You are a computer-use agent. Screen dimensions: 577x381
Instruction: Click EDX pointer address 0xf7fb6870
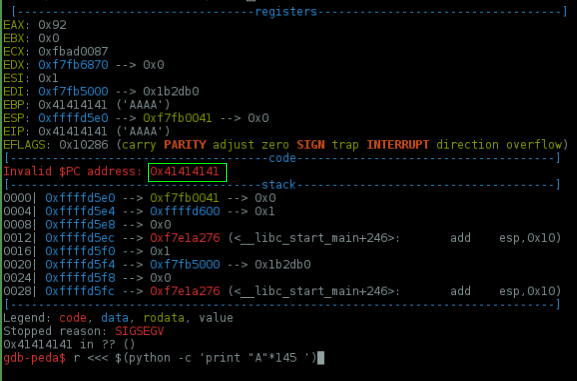[x=73, y=65]
